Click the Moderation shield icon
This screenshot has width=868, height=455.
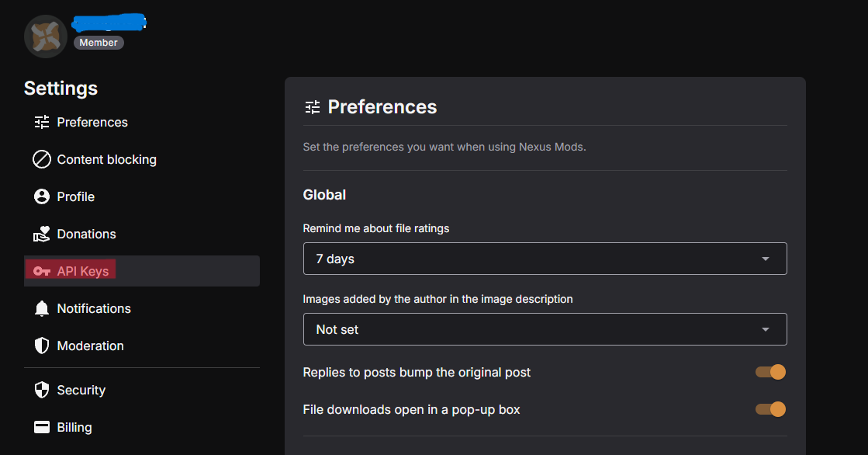click(x=42, y=346)
